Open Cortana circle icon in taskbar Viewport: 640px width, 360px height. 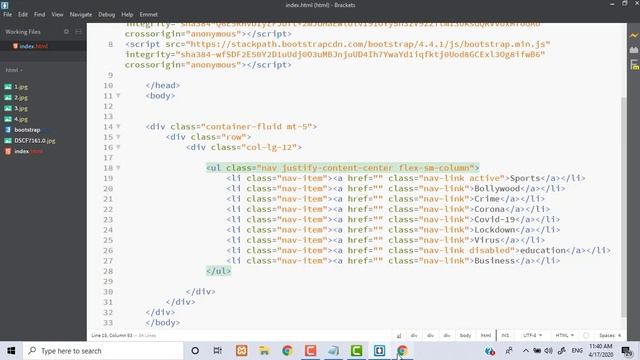click(x=195, y=351)
